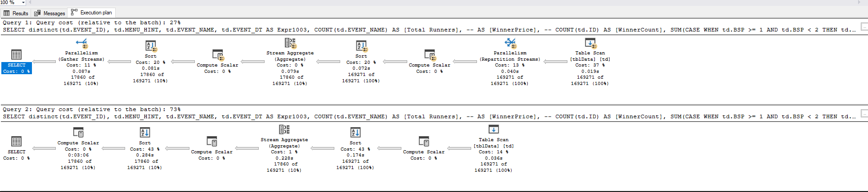Image resolution: width=868 pixels, height=192 pixels.
Task: Select Query 1 Compute Scalar icon left of Stream Aggregate
Action: (x=218, y=55)
